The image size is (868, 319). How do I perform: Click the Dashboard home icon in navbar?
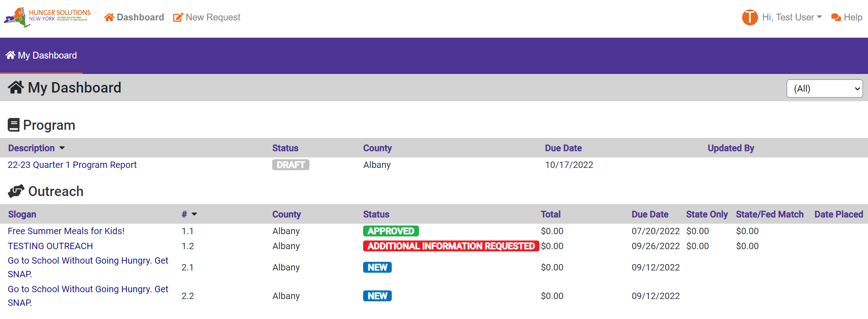click(109, 18)
